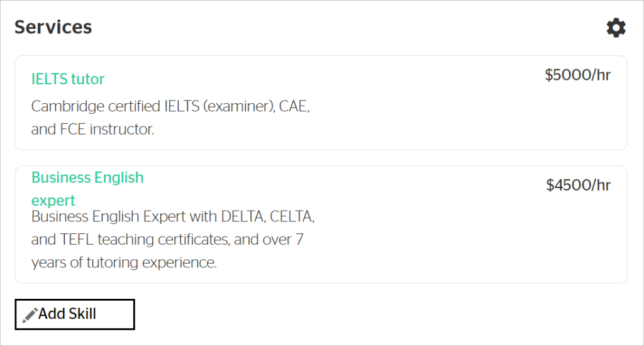Click the IELTS tutor description text

170,118
